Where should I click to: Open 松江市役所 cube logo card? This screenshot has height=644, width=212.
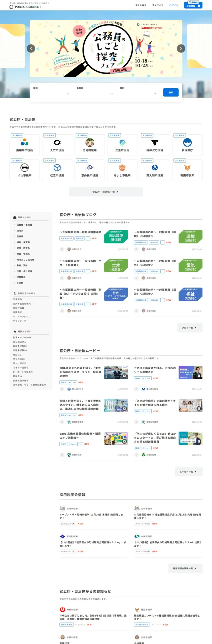coord(57,170)
